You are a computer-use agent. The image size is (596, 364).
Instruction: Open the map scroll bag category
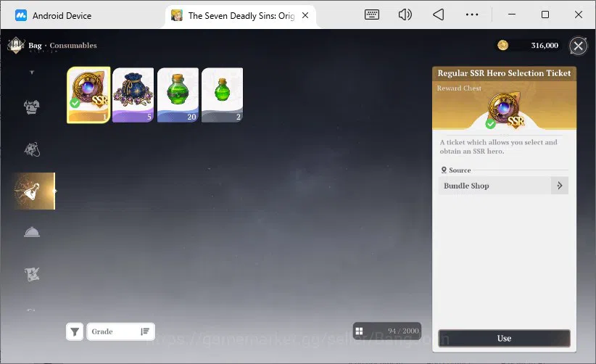32,274
